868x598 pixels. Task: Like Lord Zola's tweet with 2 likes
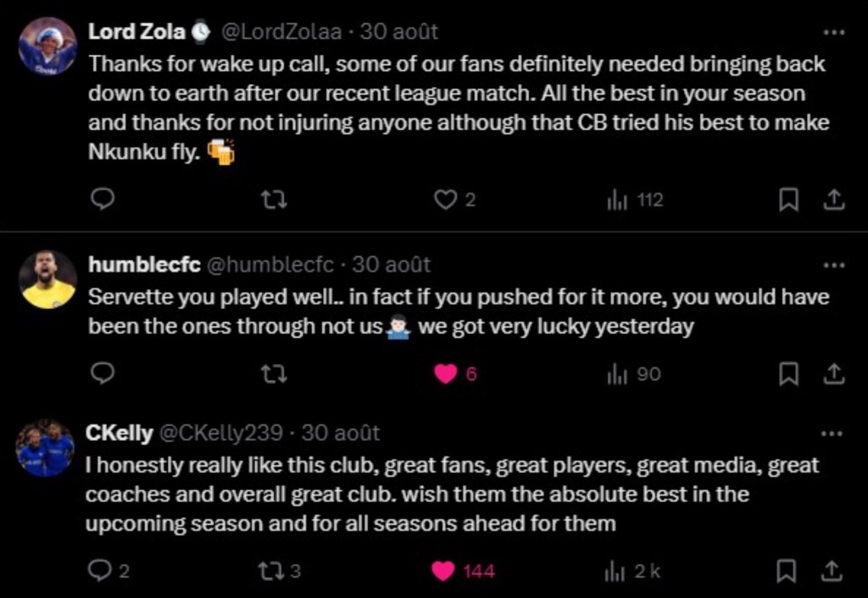point(446,199)
